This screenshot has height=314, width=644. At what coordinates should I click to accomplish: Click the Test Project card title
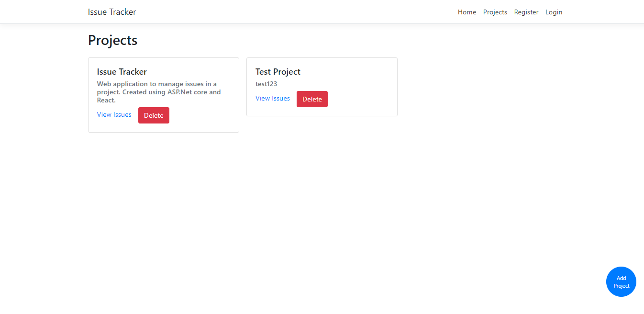coord(278,71)
